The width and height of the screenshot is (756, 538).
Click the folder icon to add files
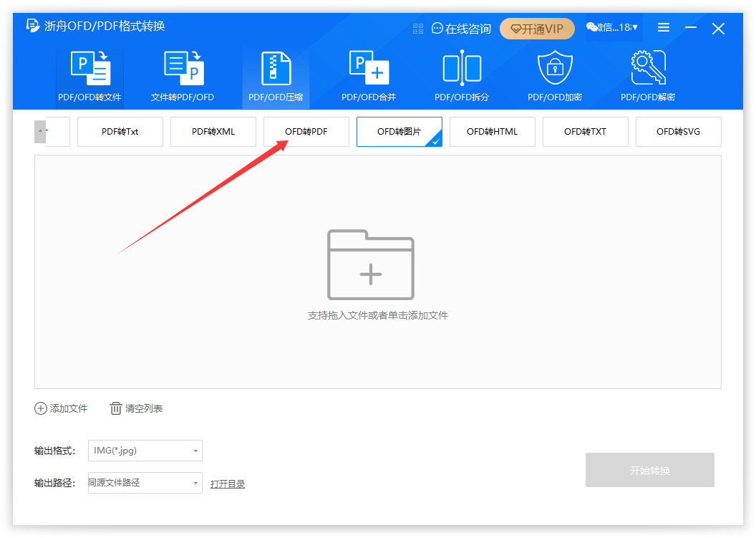point(370,265)
